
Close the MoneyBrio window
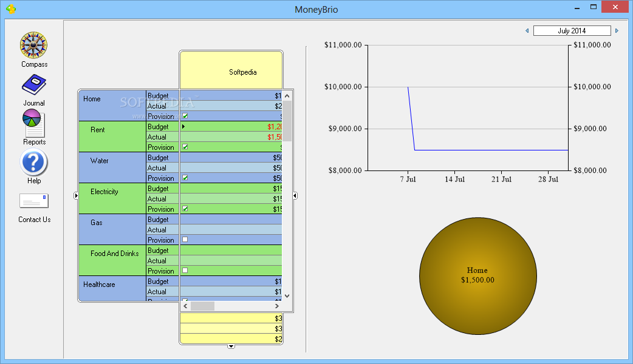615,7
